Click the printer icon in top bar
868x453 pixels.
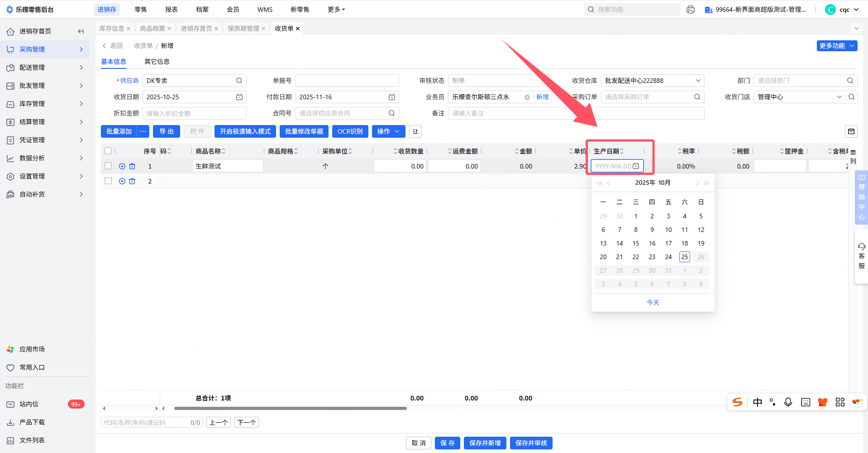[690, 10]
